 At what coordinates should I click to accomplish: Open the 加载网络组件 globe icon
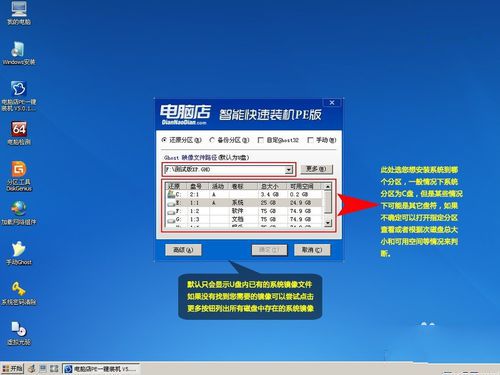coord(19,213)
